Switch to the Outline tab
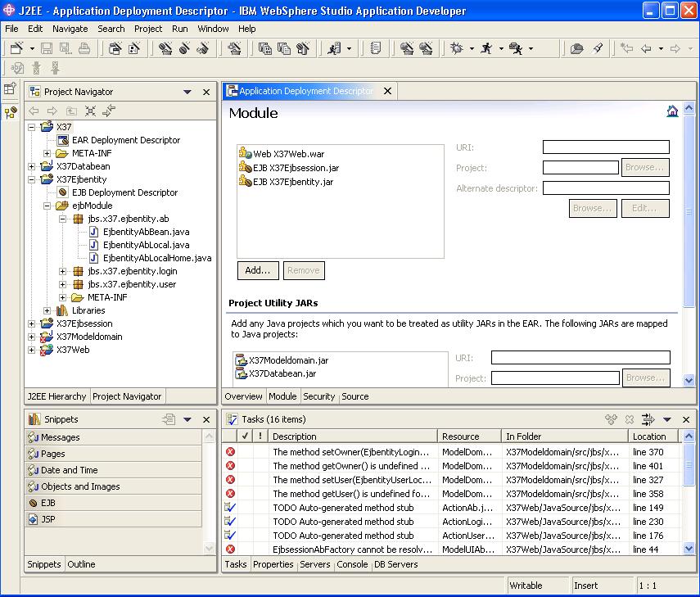This screenshot has width=700, height=597. [81, 564]
